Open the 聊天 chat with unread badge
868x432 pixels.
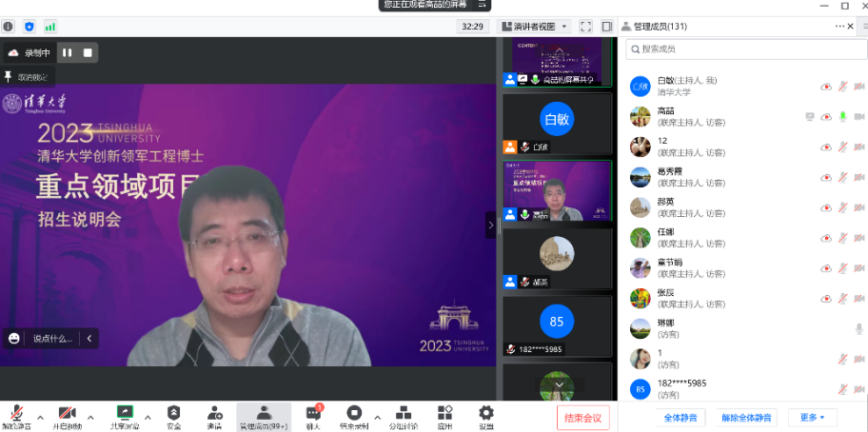313,418
